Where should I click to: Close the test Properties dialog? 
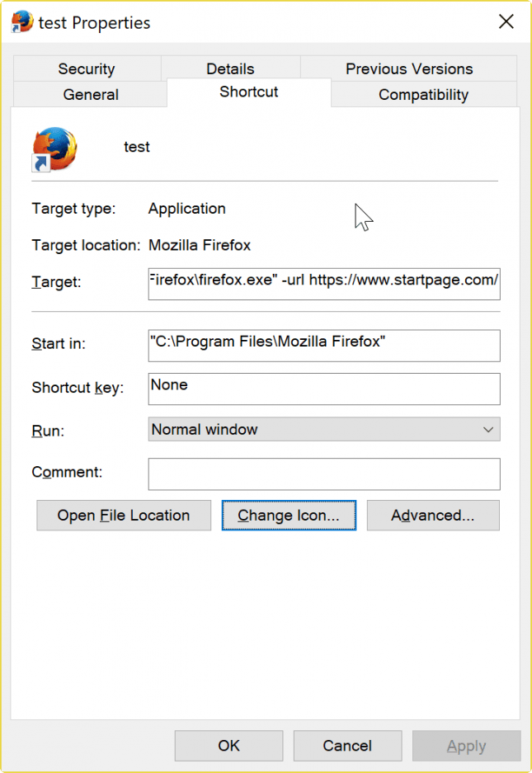tap(506, 21)
